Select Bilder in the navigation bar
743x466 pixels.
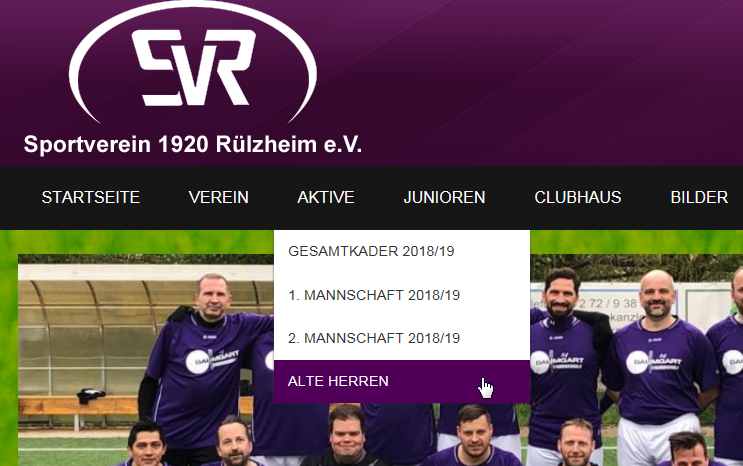(x=699, y=197)
